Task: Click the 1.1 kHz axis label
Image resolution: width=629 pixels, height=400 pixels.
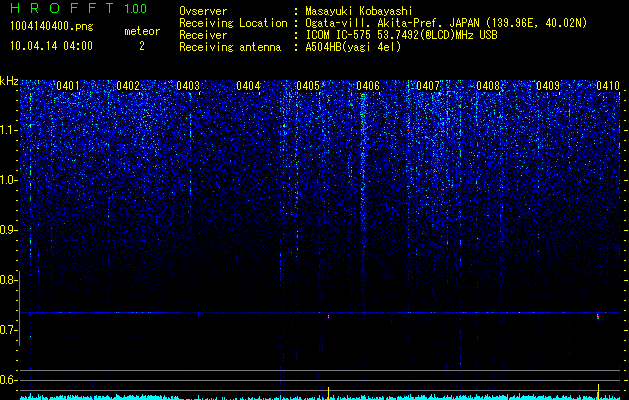Action: click(x=8, y=130)
